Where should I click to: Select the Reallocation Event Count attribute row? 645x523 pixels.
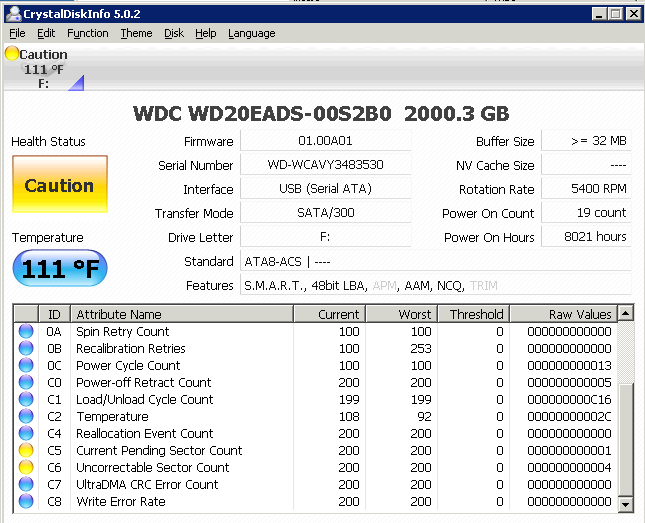click(x=316, y=433)
